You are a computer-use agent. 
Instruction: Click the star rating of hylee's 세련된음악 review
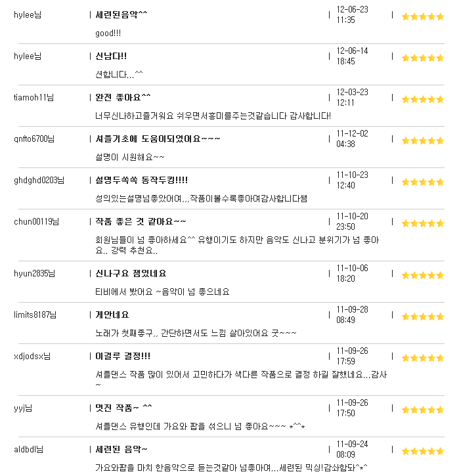coord(423,16)
